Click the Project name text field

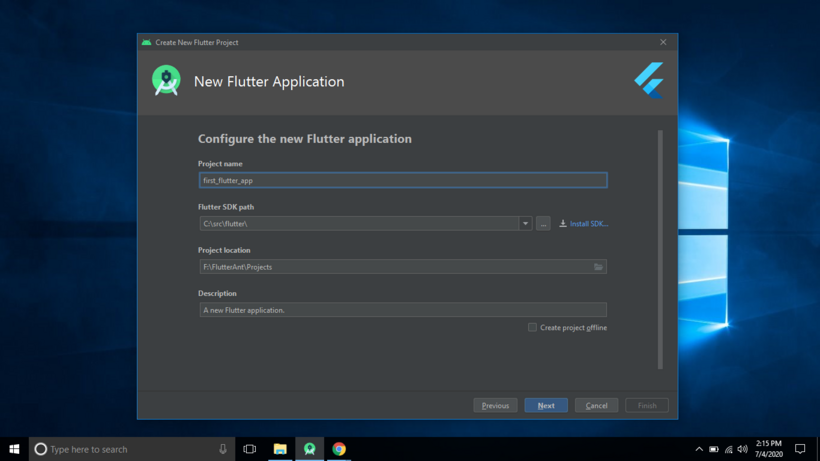pyautogui.click(x=402, y=181)
